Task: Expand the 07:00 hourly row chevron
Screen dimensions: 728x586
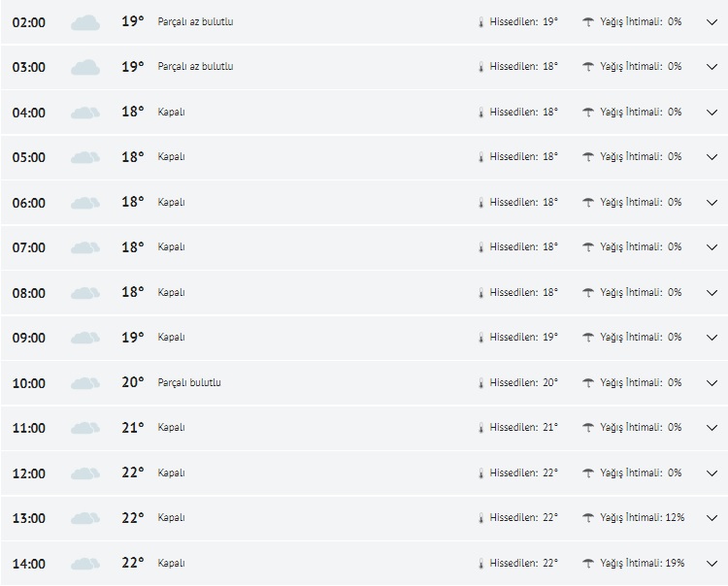Action: [x=711, y=247]
